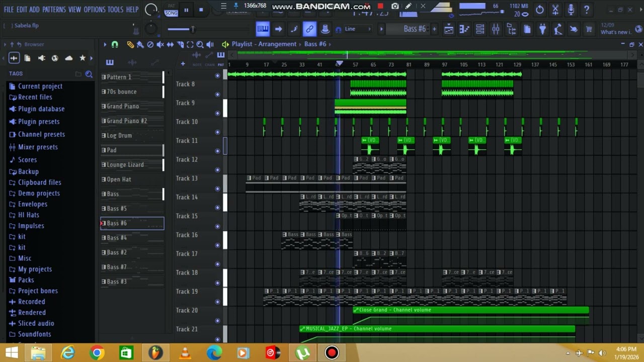
Task: Open the undo history circular arrow
Action: click(540, 10)
